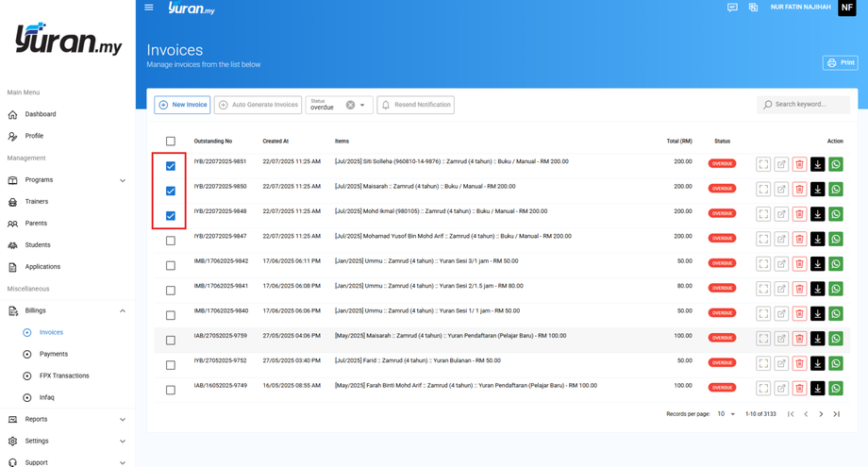The height and width of the screenshot is (467, 868).
Task: Uncheck invoice IYB/22072025-9851 checkbox
Action: click(171, 166)
